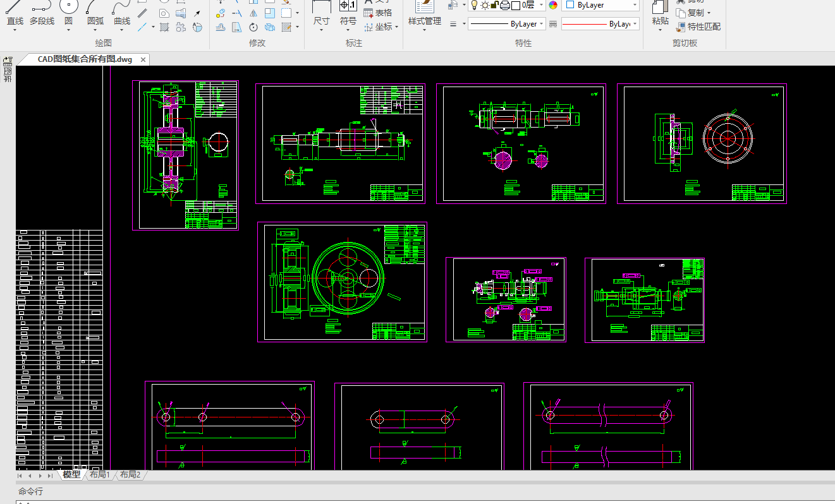This screenshot has height=504, width=835.
Task: Click the 标注 panel label
Action: (x=354, y=43)
